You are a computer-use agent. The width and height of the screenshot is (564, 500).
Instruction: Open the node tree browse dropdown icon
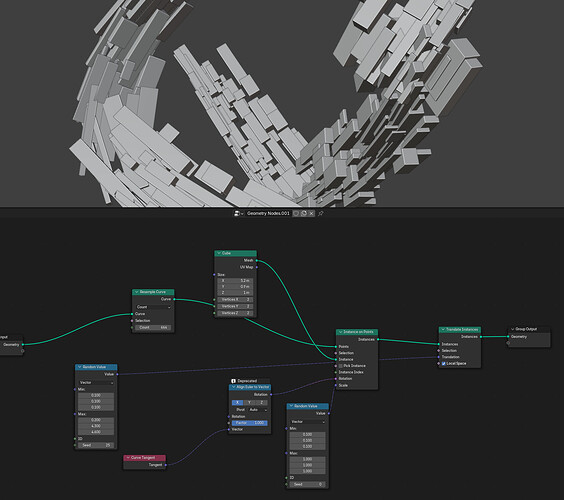pyautogui.click(x=238, y=213)
